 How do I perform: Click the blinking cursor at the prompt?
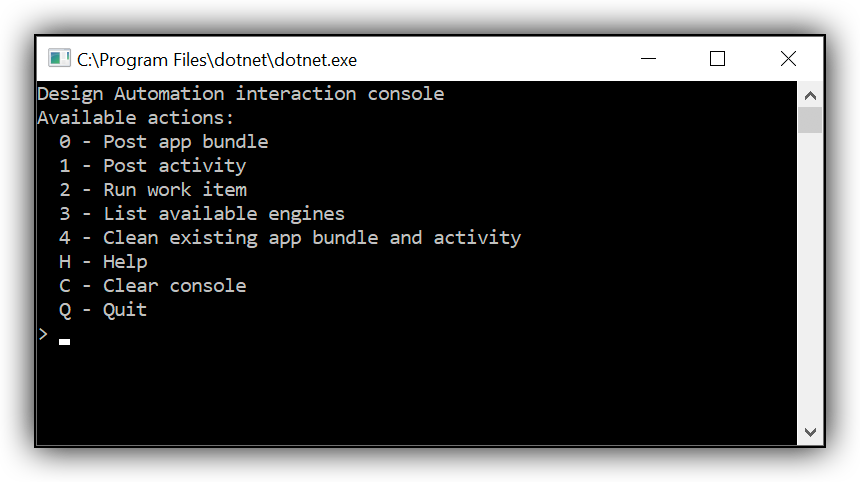click(x=65, y=342)
